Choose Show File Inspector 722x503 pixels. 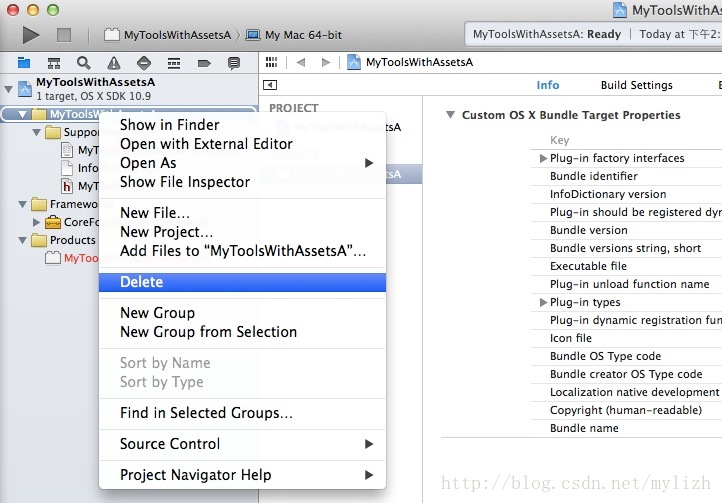pos(242,181)
